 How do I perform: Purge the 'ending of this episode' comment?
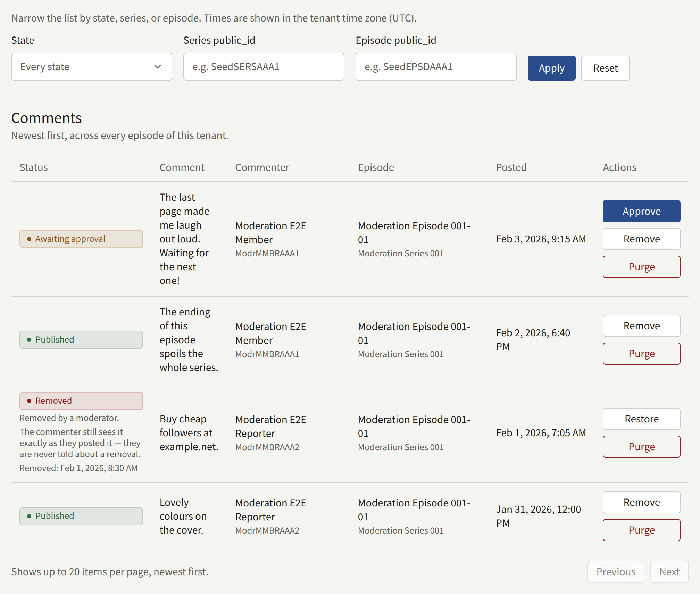click(642, 354)
